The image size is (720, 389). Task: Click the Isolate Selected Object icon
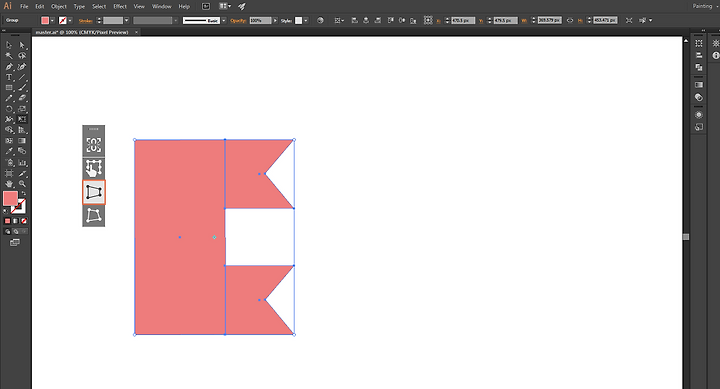629,20
